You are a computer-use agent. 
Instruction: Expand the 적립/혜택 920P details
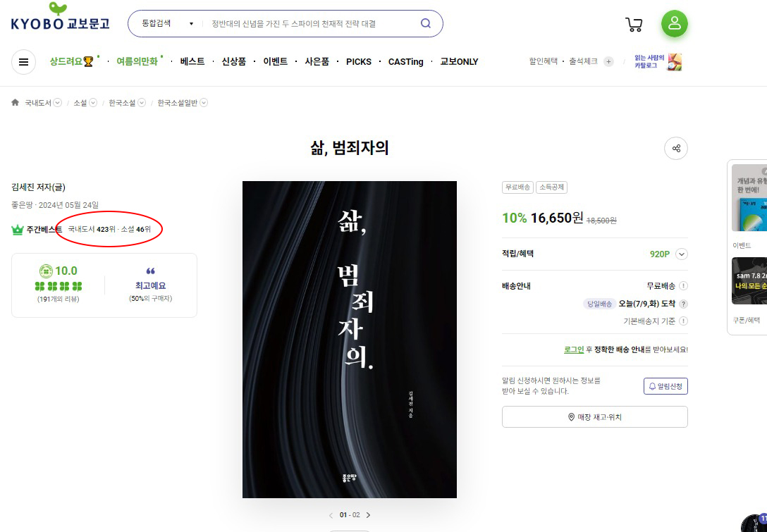(682, 254)
